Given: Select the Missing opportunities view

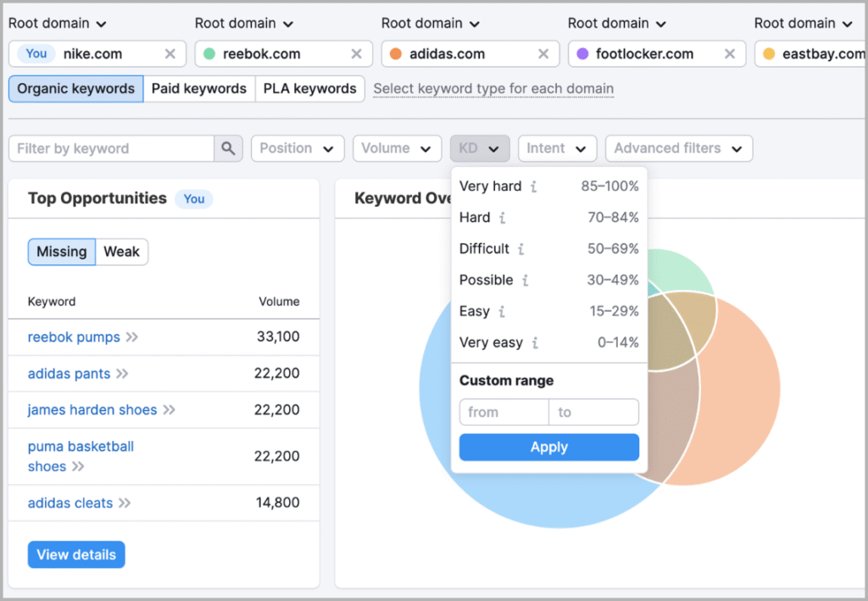Looking at the screenshot, I should coord(61,252).
